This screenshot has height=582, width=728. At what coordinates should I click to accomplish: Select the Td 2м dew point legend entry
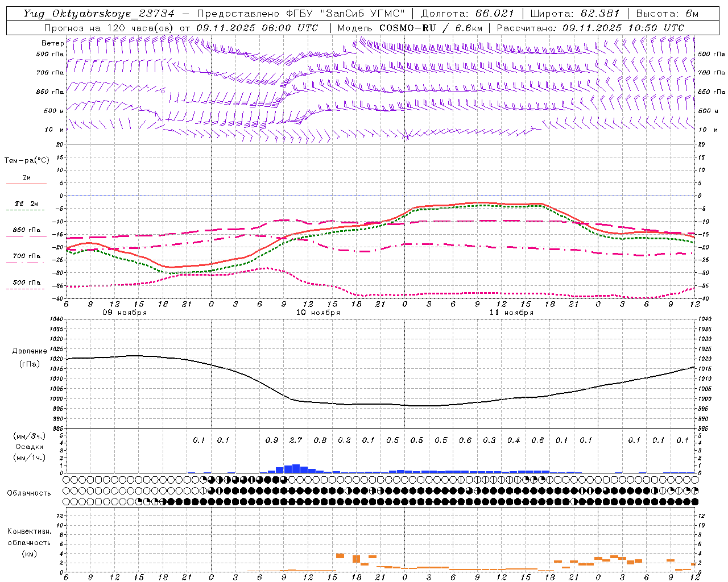coord(27,203)
